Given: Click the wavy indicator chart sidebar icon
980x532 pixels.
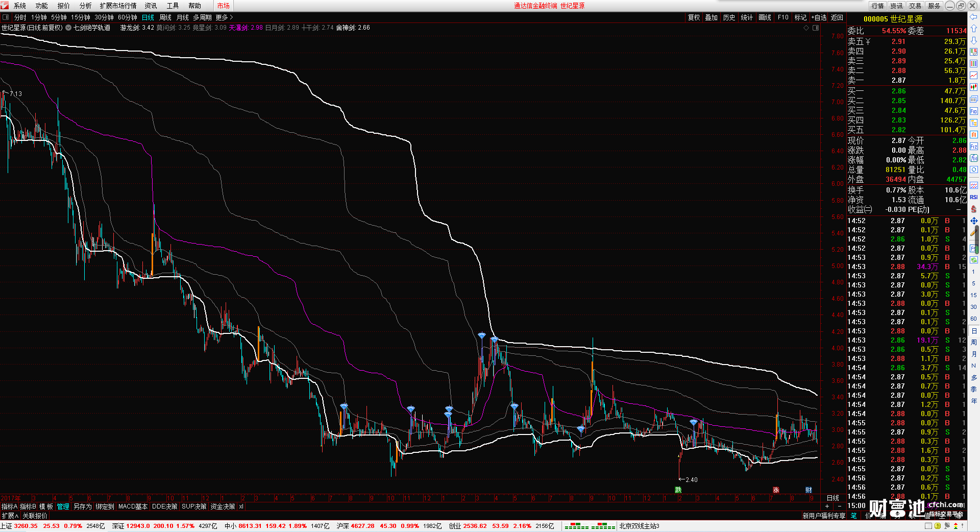Looking at the screenshot, I should (974, 185).
